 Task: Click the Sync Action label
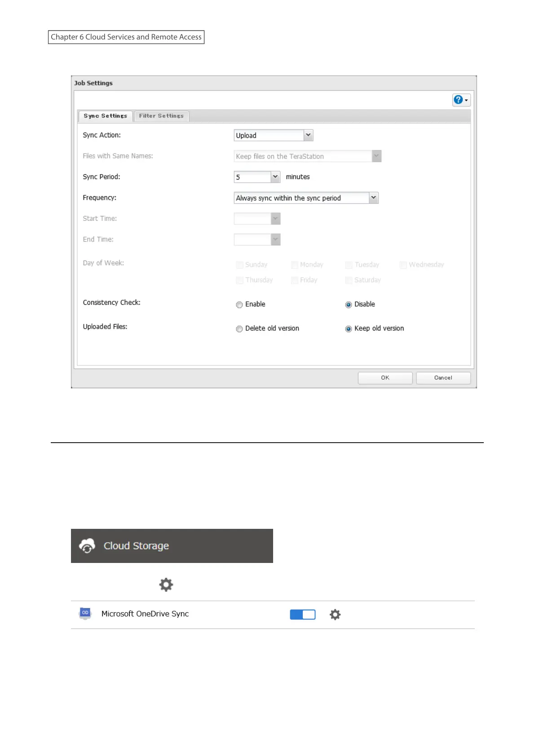point(102,135)
